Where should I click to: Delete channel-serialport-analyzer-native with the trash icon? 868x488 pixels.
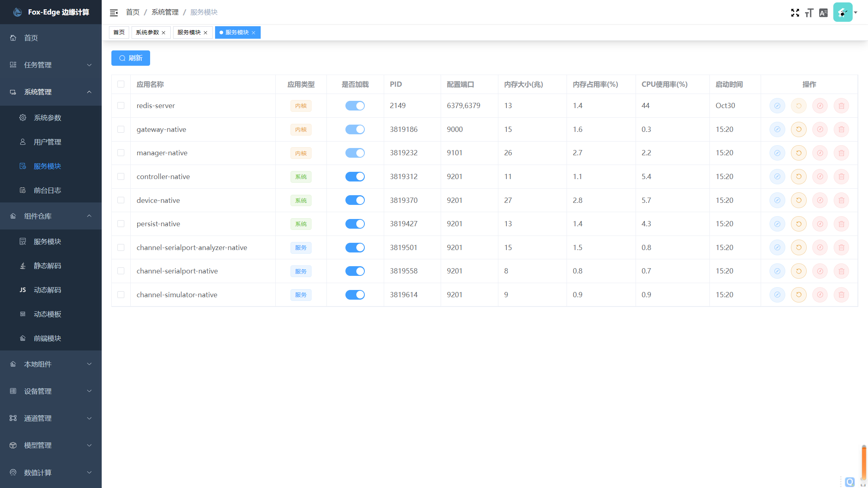tap(841, 248)
